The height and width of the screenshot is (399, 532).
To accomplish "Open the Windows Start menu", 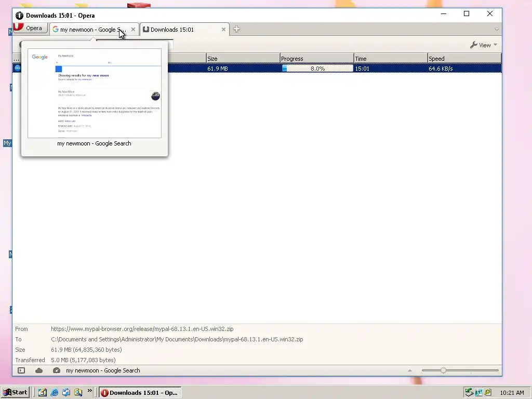I will point(15,393).
